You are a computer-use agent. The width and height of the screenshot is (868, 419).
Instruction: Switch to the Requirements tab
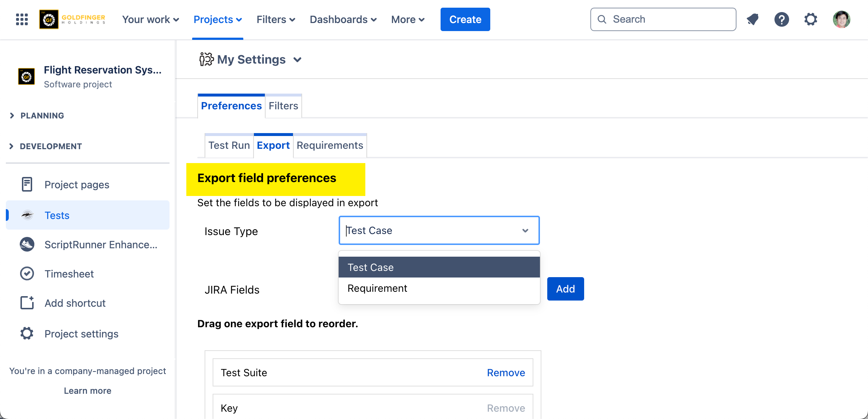click(330, 146)
